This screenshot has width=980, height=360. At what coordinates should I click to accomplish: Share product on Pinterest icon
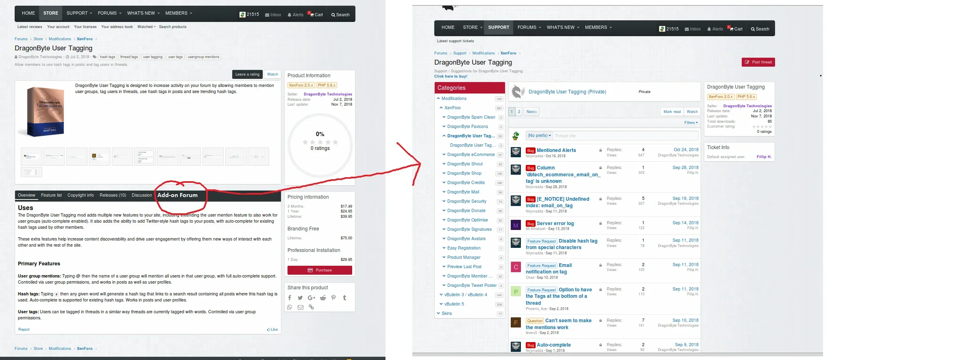tap(333, 298)
